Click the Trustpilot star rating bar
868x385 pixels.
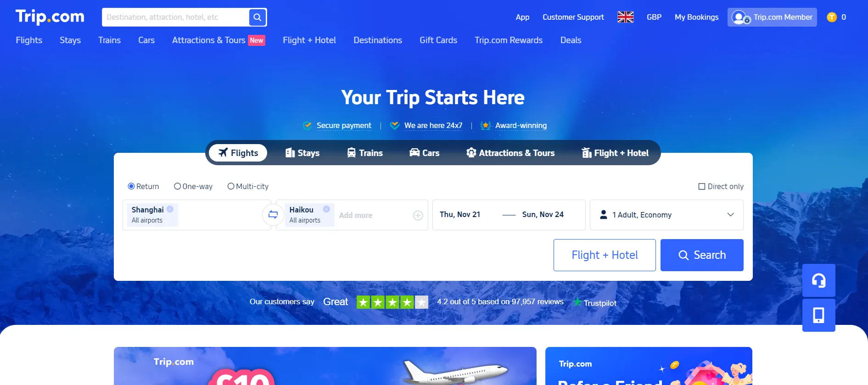point(392,302)
